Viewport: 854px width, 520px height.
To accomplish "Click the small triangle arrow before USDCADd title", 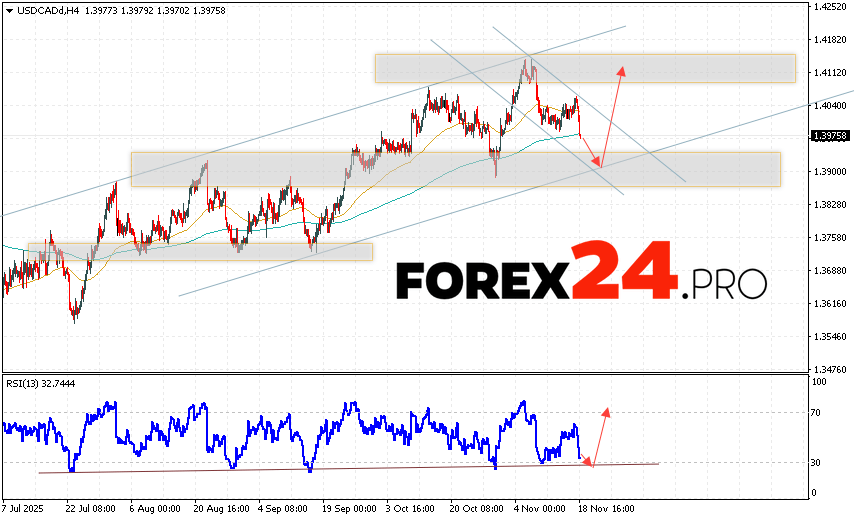I will click(x=7, y=9).
